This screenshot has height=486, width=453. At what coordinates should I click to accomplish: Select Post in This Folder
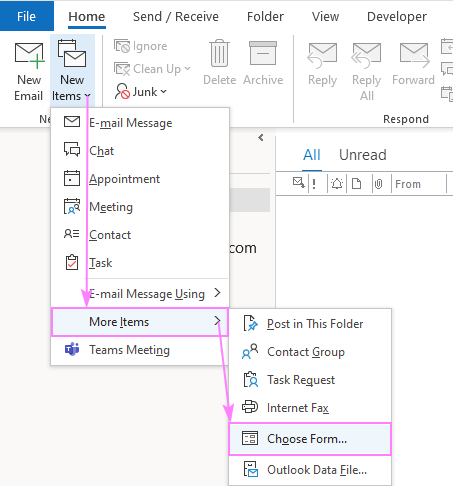point(310,324)
